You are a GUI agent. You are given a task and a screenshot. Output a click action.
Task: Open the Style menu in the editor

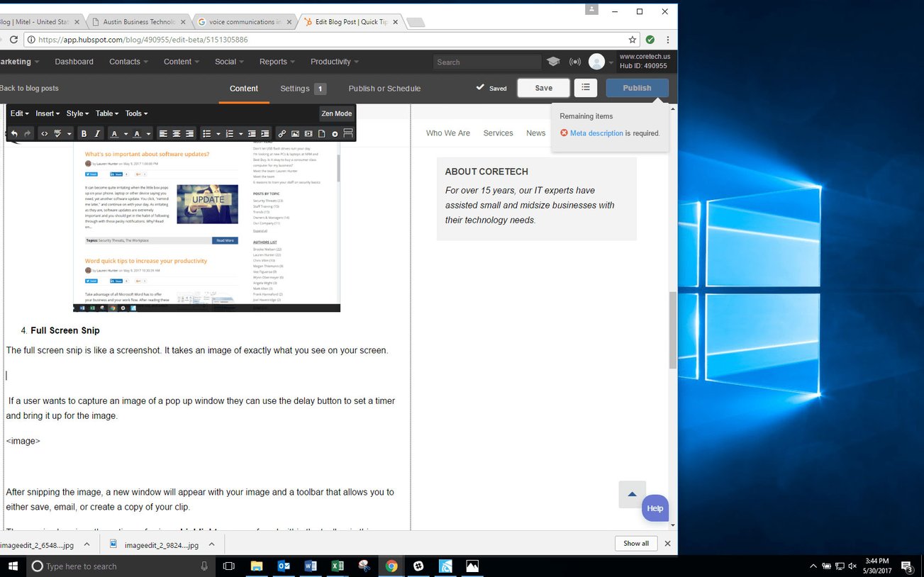coord(77,113)
